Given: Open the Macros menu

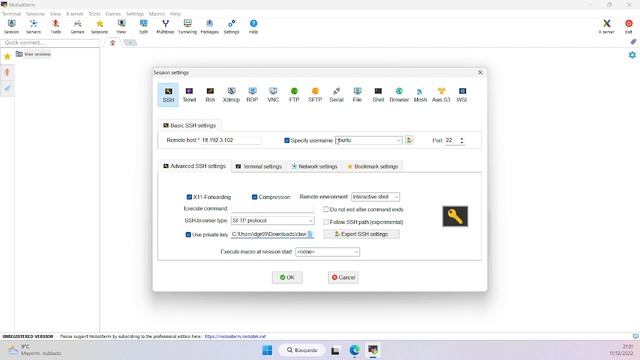Looking at the screenshot, I should pos(157,13).
